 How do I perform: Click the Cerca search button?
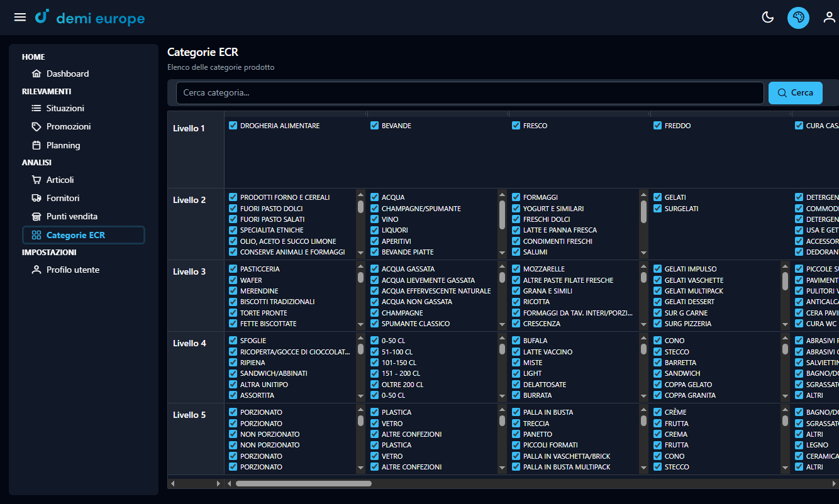tap(796, 92)
